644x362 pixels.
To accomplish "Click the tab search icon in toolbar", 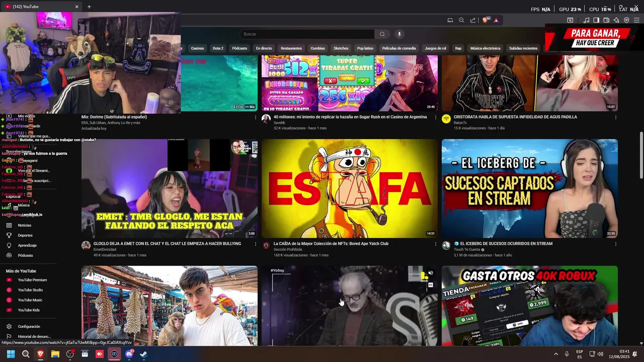I will (x=570, y=20).
